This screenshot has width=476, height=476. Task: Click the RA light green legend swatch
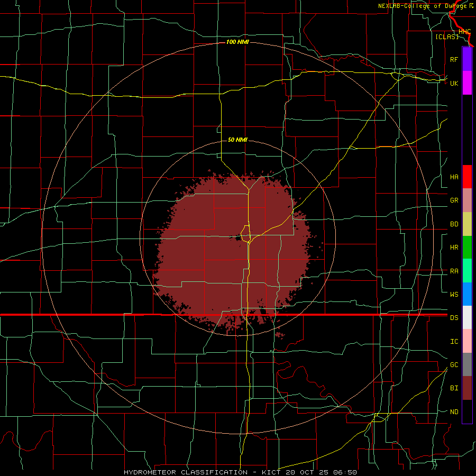[x=467, y=271]
